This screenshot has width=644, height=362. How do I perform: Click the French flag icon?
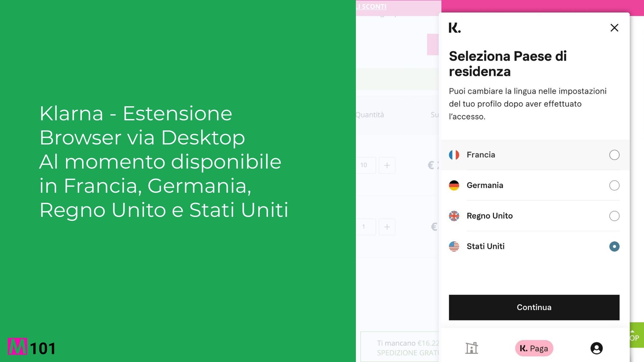click(454, 155)
